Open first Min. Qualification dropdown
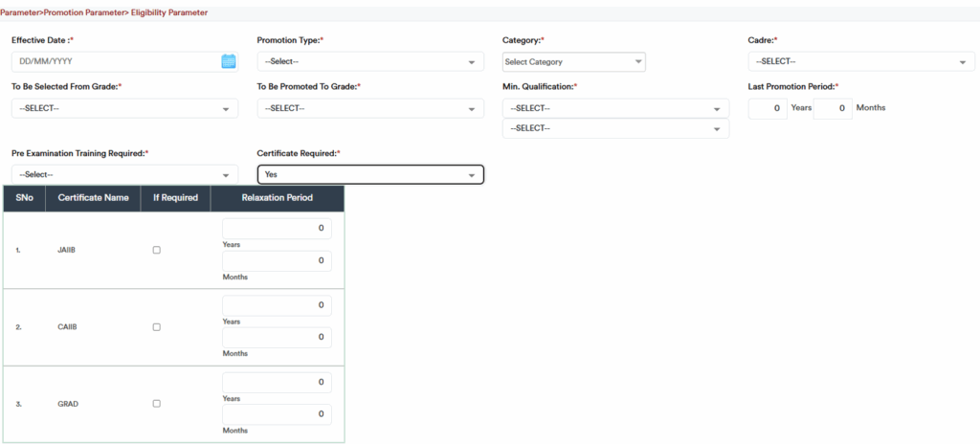980x444 pixels. click(615, 108)
